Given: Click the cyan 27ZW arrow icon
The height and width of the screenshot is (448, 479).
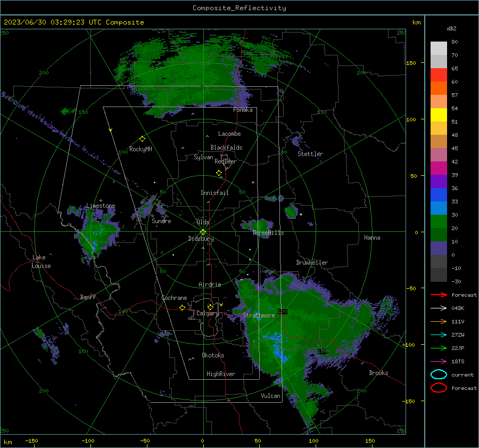Looking at the screenshot, I should point(439,335).
